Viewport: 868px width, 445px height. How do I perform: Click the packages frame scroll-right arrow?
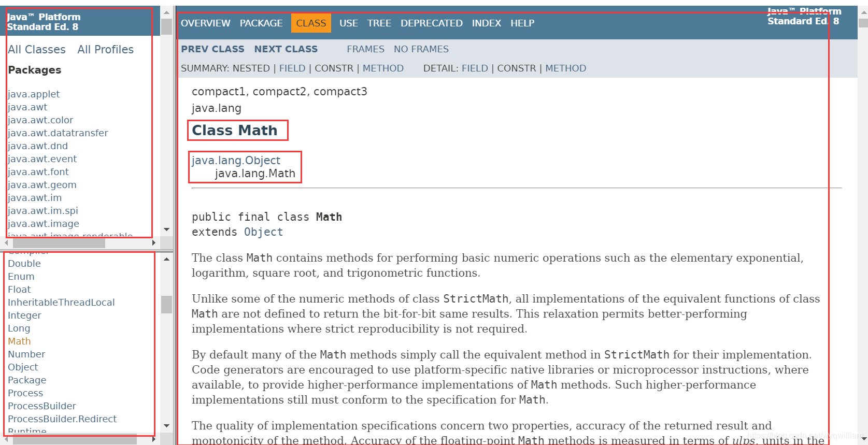tap(154, 242)
